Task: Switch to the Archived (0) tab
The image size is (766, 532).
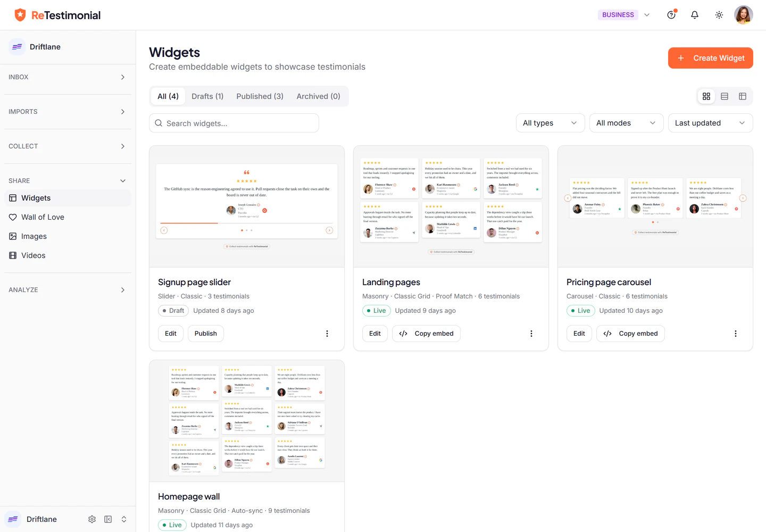Action: point(318,96)
